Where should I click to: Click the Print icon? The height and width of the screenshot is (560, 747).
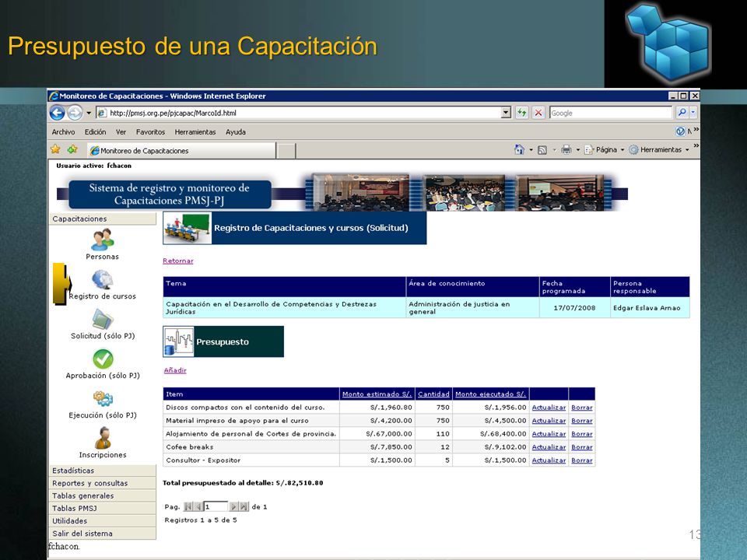[566, 149]
